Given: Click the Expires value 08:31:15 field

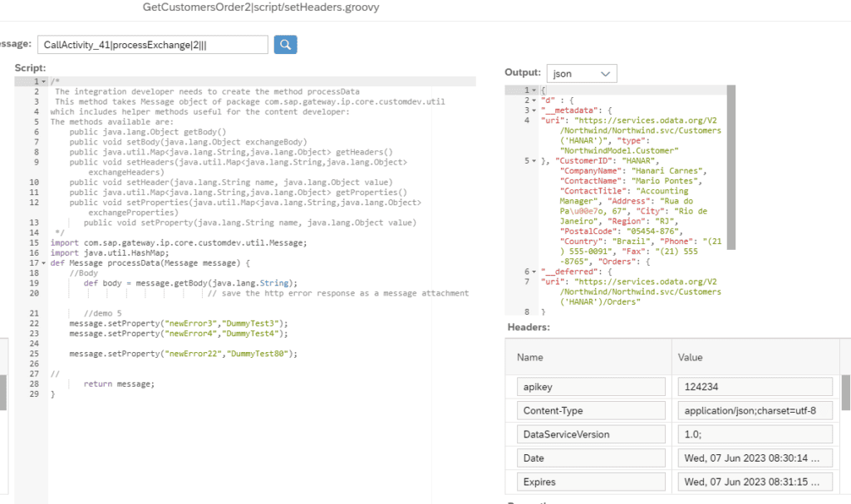Looking at the screenshot, I should pos(755,482).
